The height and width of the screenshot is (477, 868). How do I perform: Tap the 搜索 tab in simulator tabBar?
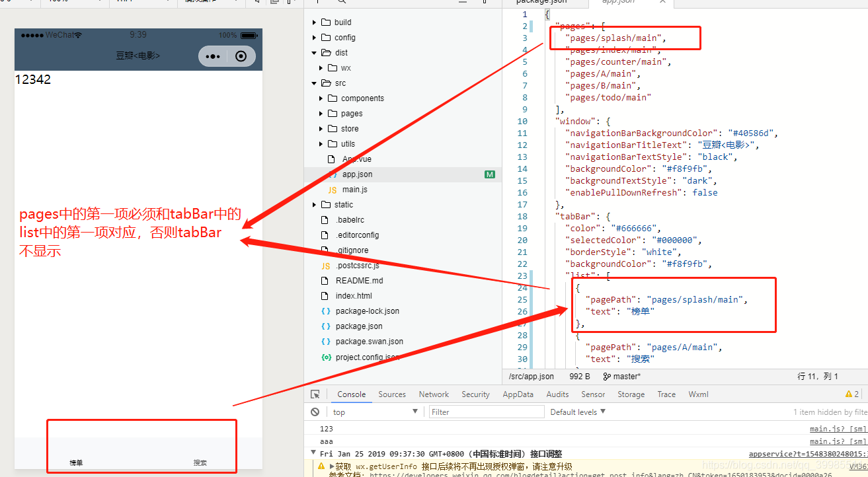(x=200, y=462)
